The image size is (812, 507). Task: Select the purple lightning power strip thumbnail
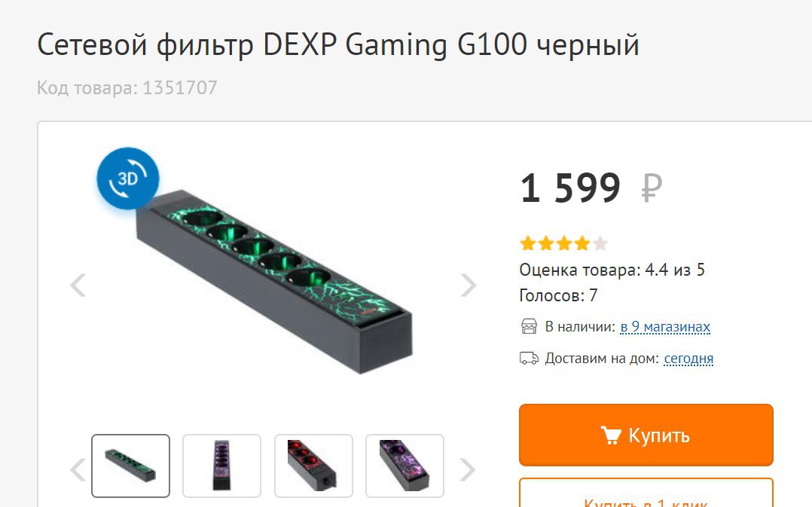click(404, 466)
